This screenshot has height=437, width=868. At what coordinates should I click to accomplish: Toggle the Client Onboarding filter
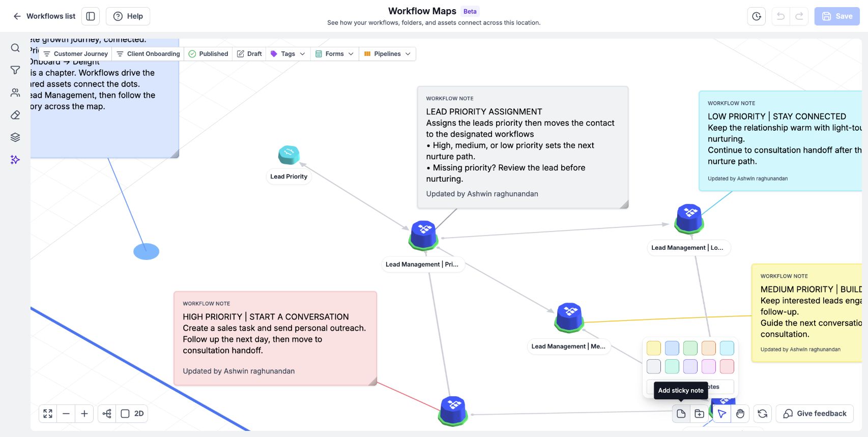tap(148, 54)
